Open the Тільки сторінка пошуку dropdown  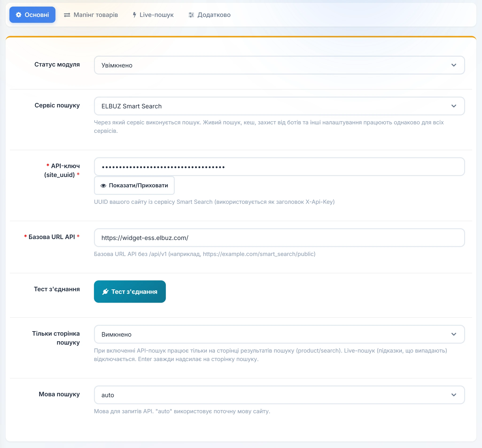coord(279,334)
